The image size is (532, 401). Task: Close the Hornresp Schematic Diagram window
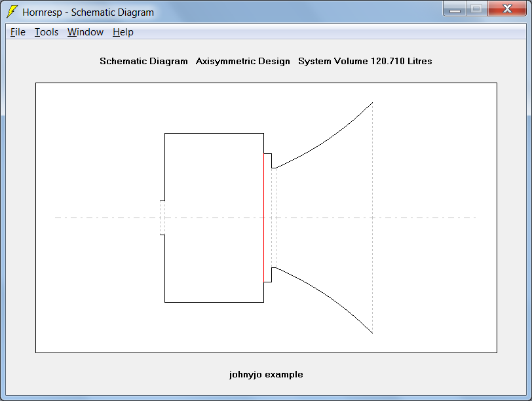(x=507, y=9)
